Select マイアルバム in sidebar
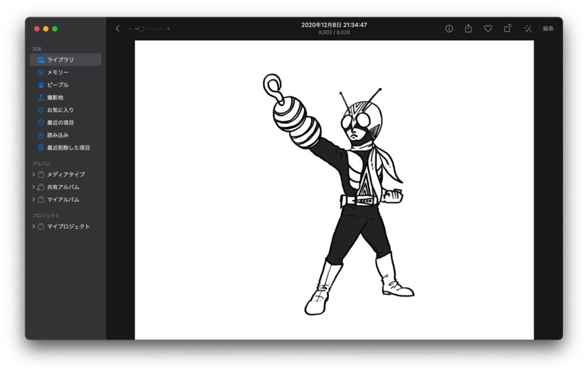588x373 pixels. (65, 199)
